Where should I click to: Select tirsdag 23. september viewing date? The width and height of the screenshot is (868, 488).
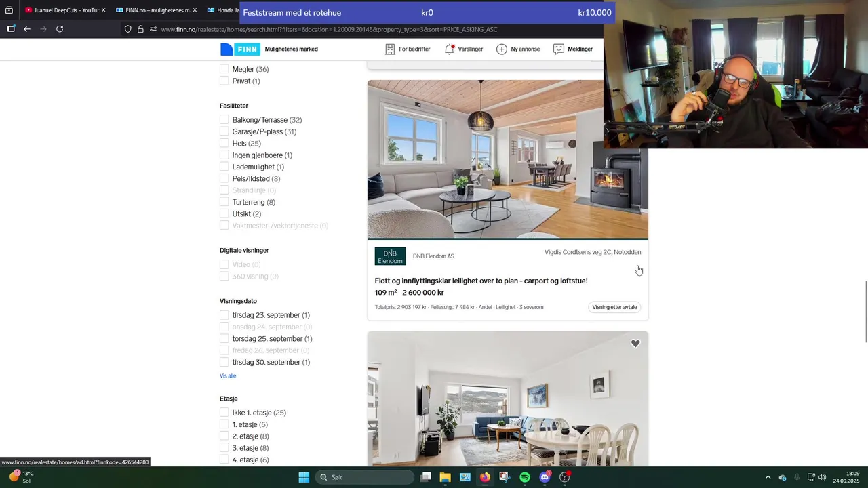coord(224,315)
